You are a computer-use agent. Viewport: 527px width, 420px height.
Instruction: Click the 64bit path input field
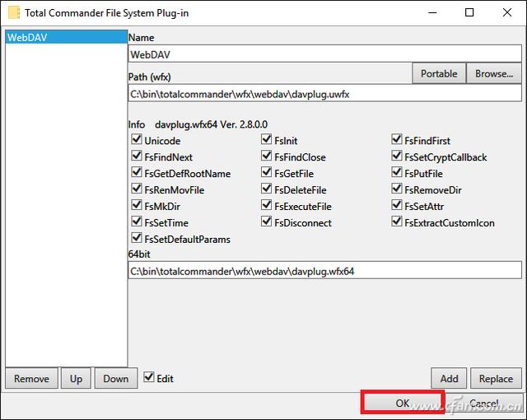(324, 271)
